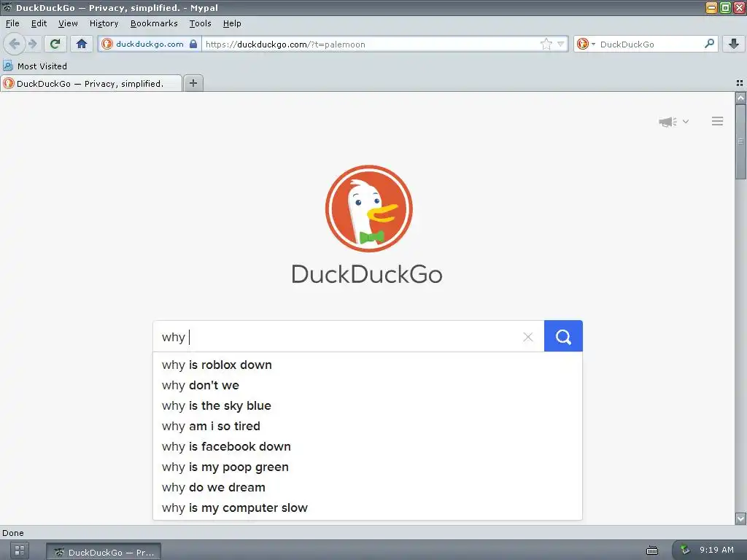This screenshot has width=747, height=560.
Task: Select suggestion 'why is roblox down'
Action: (x=368, y=365)
